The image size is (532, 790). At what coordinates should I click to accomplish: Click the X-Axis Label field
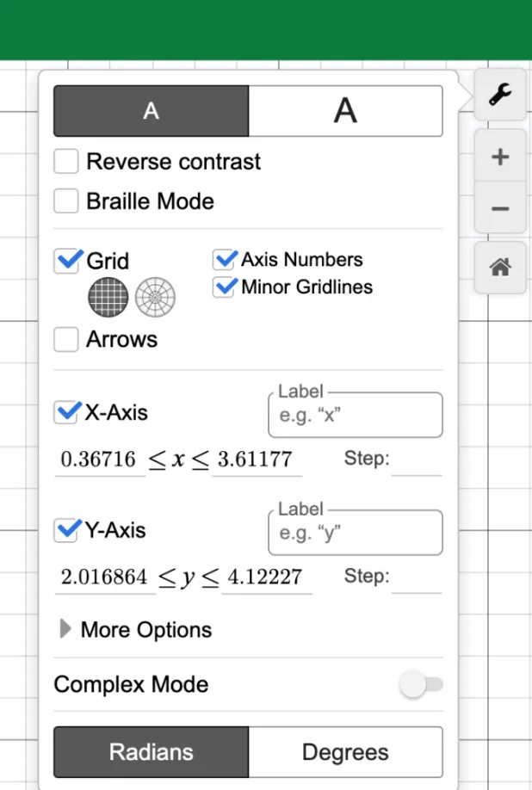(x=355, y=414)
